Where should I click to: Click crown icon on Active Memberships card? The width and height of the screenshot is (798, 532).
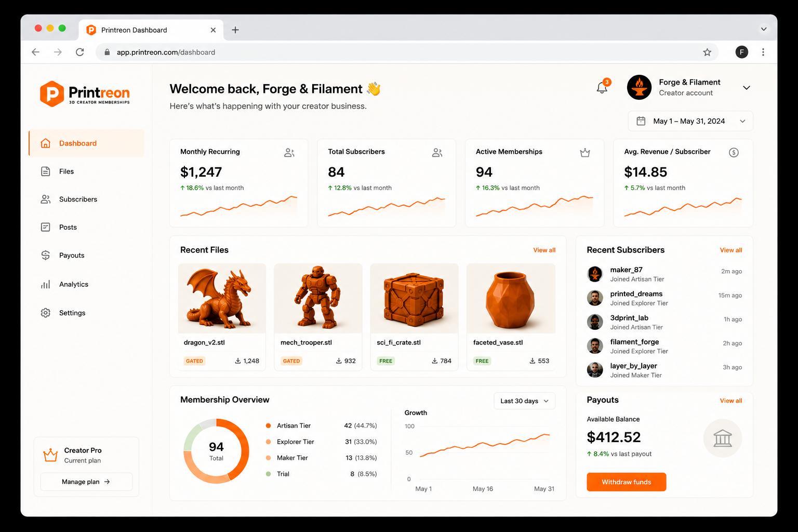point(585,153)
